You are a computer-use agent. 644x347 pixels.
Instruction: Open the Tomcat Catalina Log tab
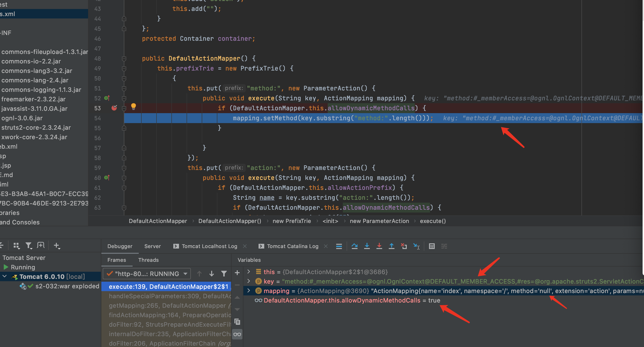tap(293, 246)
